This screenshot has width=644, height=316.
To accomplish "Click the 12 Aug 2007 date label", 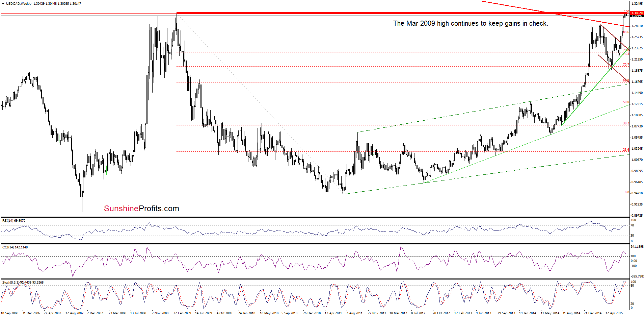I will (74, 313).
